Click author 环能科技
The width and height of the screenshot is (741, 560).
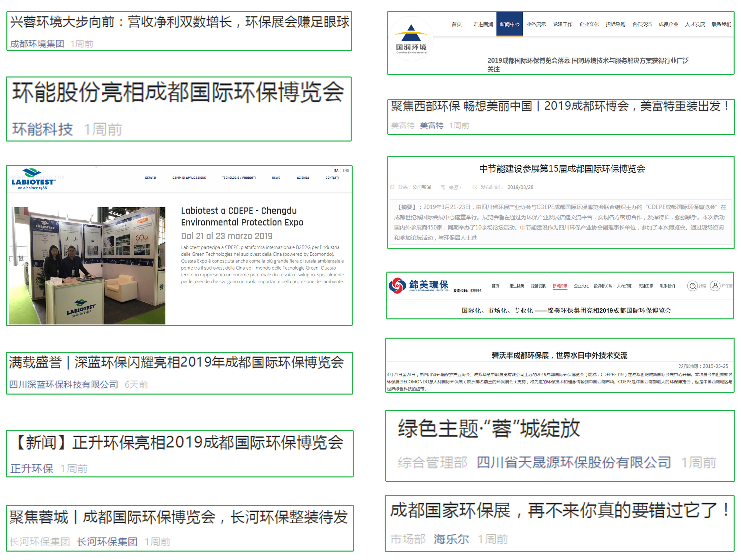point(42,129)
